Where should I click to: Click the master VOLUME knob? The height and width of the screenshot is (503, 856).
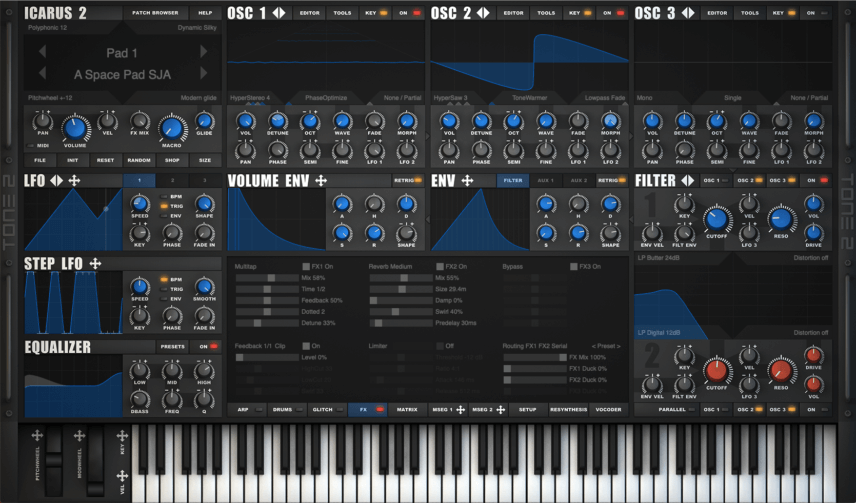click(75, 128)
